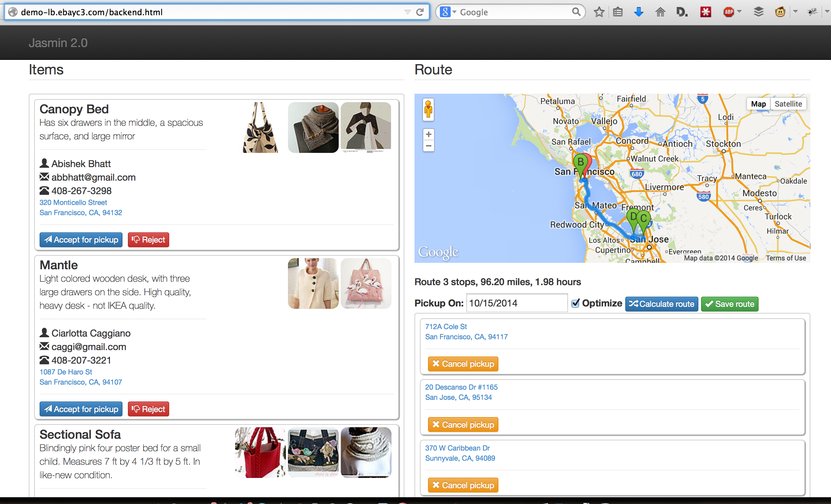Zoom out on the route map
The height and width of the screenshot is (504, 831).
click(x=428, y=146)
